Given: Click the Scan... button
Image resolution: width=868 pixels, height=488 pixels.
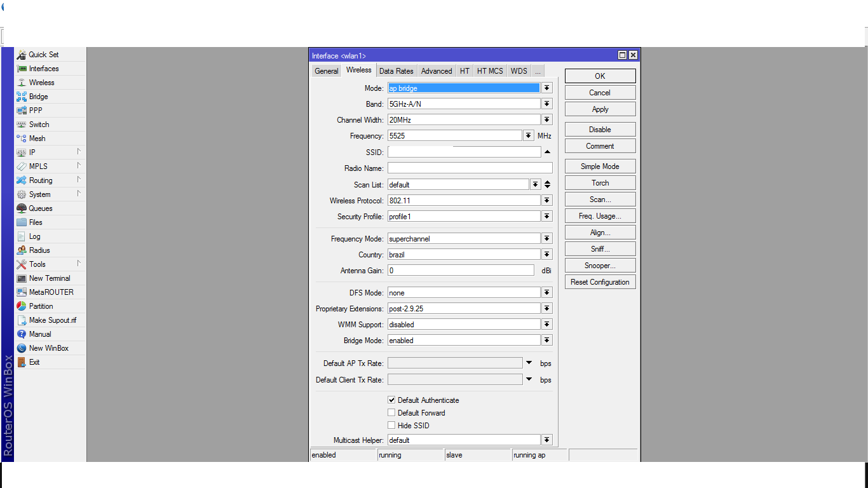Looking at the screenshot, I should pos(600,200).
